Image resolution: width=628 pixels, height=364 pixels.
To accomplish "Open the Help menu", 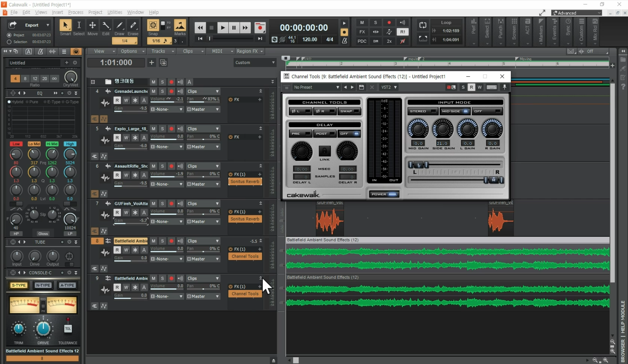I will 154,12.
